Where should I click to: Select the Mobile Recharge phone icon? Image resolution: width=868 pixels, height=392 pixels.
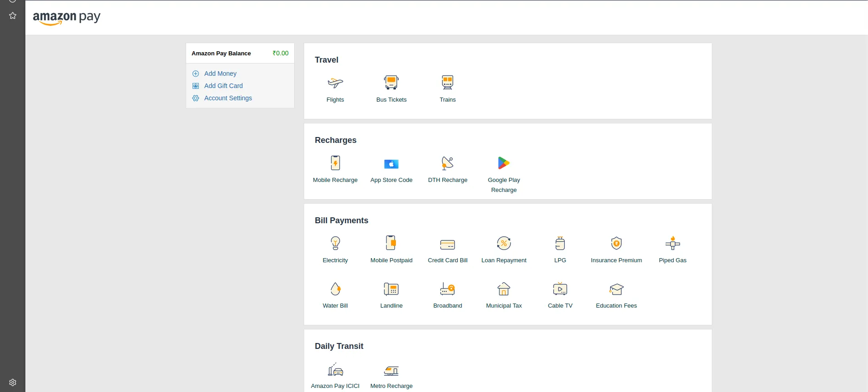(335, 163)
